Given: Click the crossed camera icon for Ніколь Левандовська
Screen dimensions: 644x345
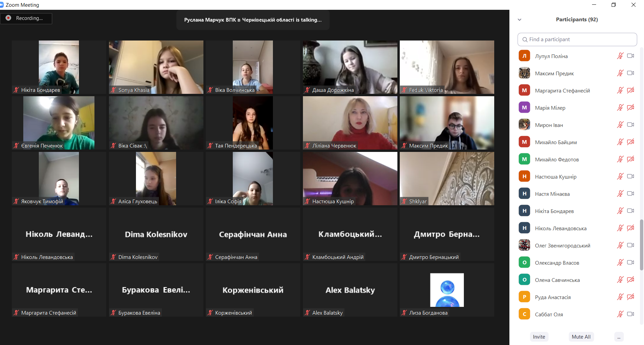Looking at the screenshot, I should 631,228.
